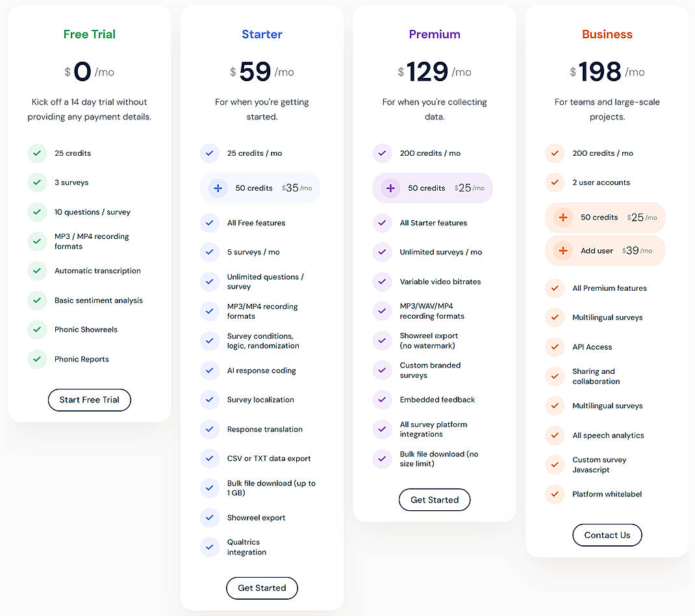Open the Free Trial plan heading
This screenshot has width=695, height=616.
click(x=89, y=34)
